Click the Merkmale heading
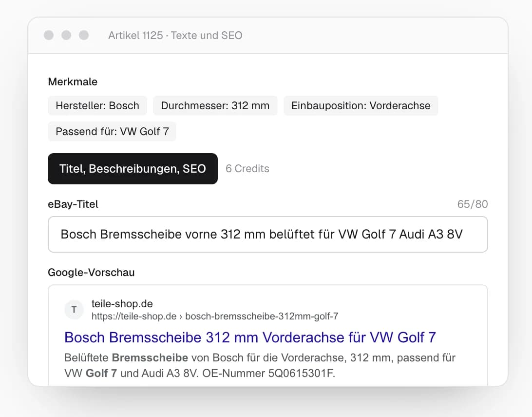This screenshot has width=532, height=417. click(x=73, y=82)
